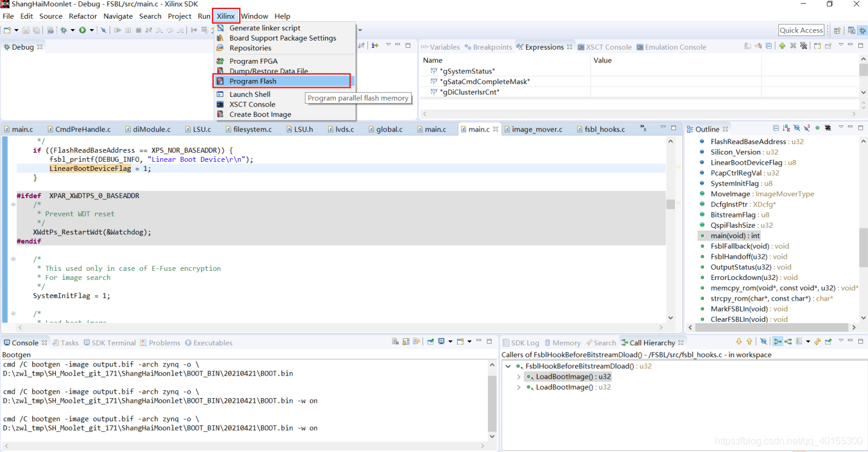Select Program Flash menu entry

(282, 81)
